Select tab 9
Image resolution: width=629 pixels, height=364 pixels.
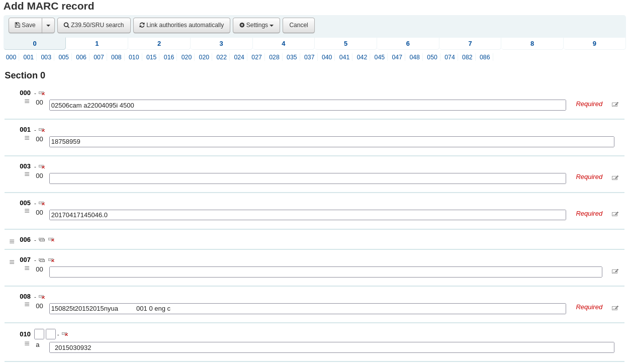click(594, 44)
